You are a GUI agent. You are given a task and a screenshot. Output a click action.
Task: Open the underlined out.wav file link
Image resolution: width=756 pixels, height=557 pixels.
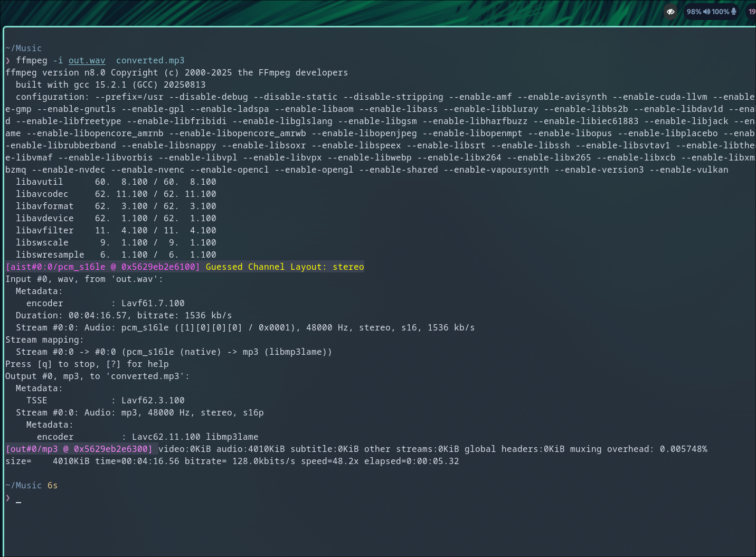(x=87, y=60)
